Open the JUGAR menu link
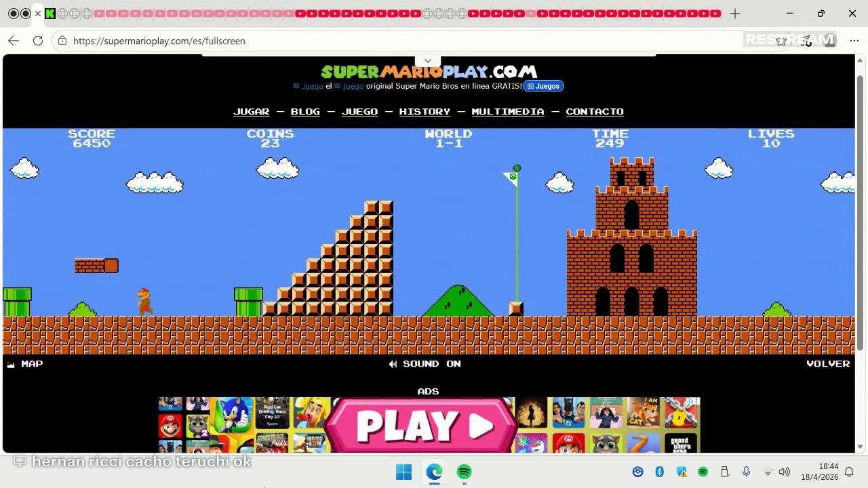The image size is (868, 488). [252, 112]
